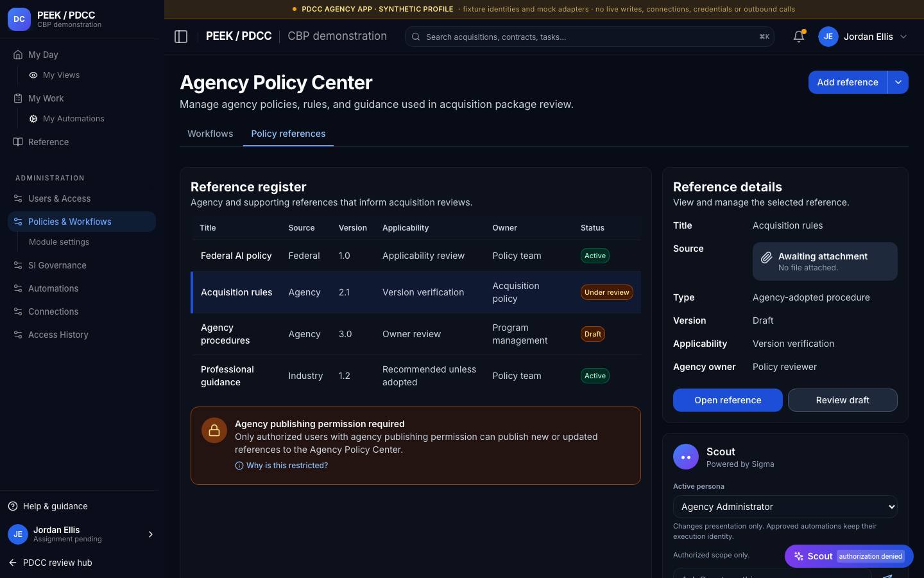
Task: Open notifications bell
Action: 799,37
